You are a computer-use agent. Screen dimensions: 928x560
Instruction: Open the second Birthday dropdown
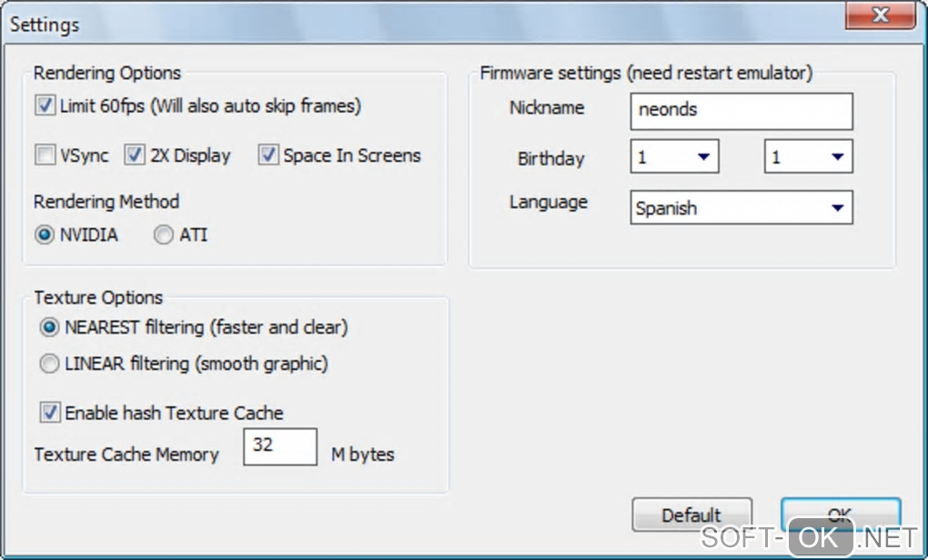click(808, 156)
